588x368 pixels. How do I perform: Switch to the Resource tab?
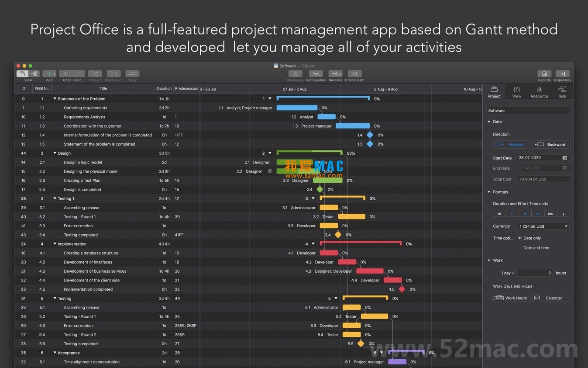click(539, 92)
